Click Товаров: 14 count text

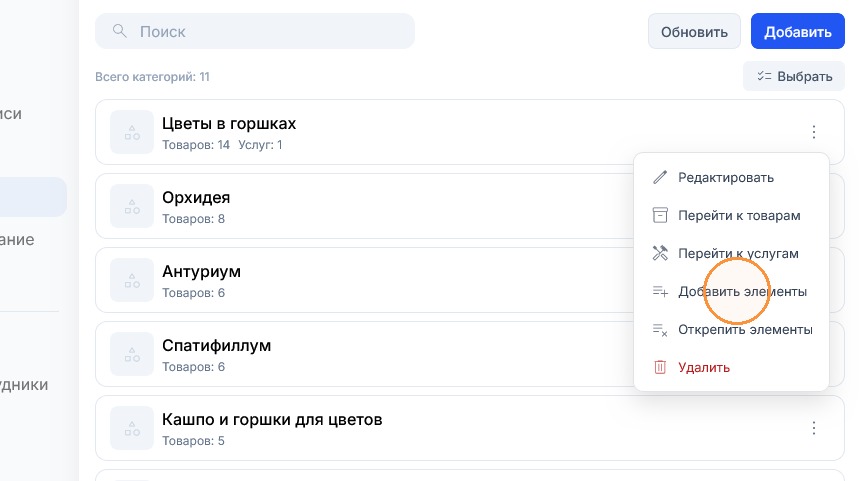195,145
